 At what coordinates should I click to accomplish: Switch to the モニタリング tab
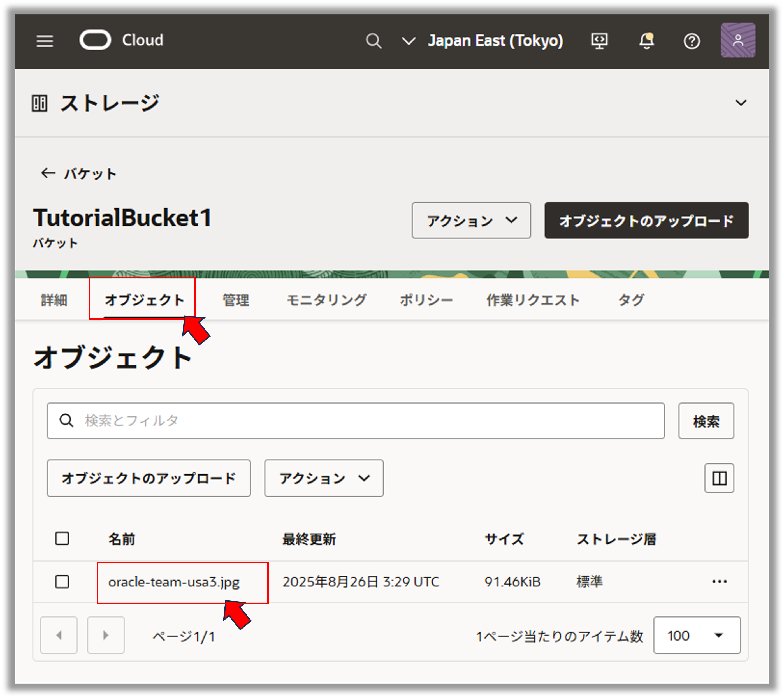(x=326, y=300)
